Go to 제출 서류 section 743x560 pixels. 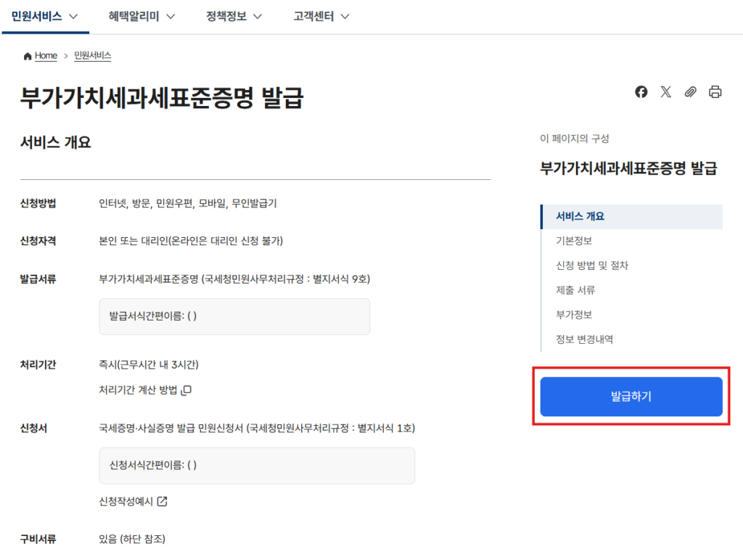coord(575,290)
